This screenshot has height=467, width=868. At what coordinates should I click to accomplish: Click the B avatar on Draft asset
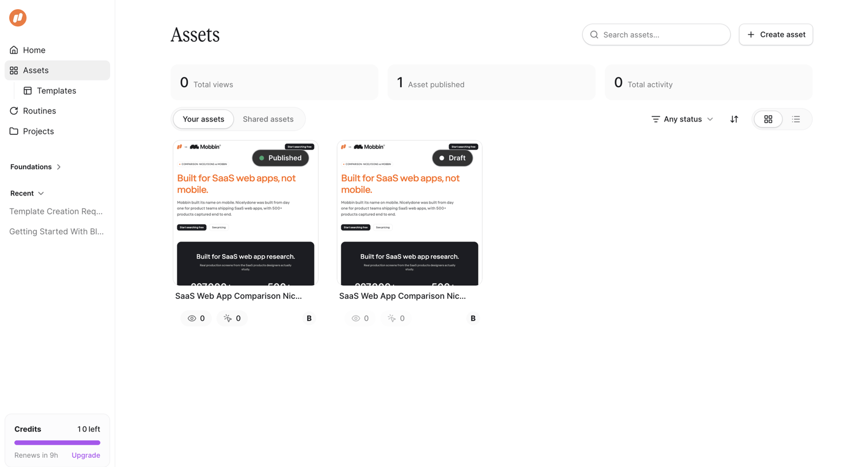coord(473,318)
